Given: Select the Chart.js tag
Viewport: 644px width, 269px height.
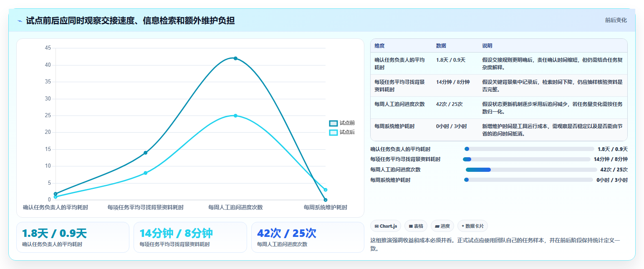Looking at the screenshot, I should (x=386, y=226).
